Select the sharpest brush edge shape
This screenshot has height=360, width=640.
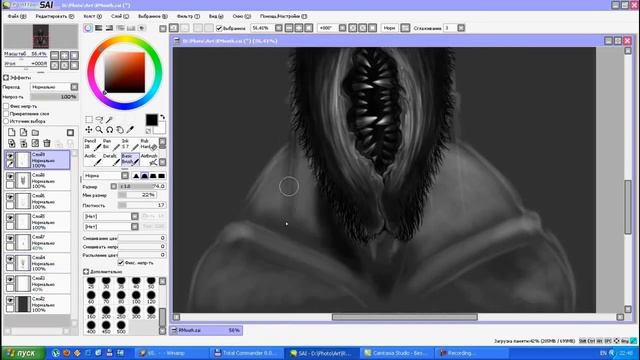tap(136, 176)
